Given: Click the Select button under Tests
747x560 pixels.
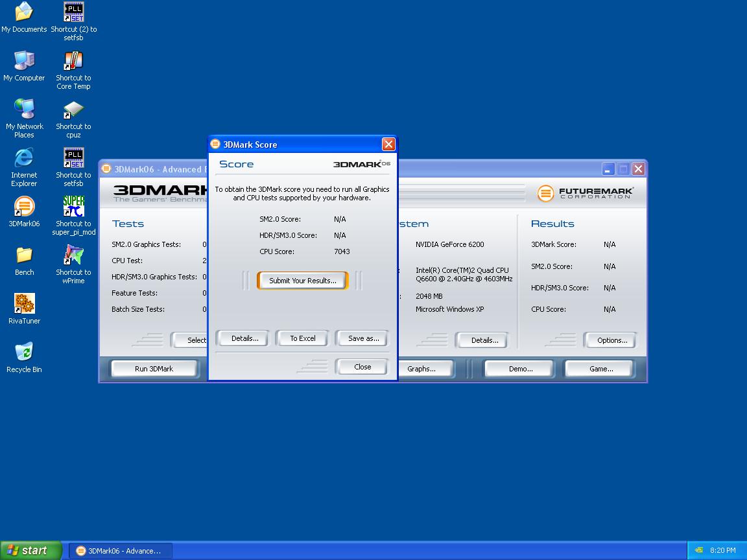Looking at the screenshot, I should [x=189, y=340].
